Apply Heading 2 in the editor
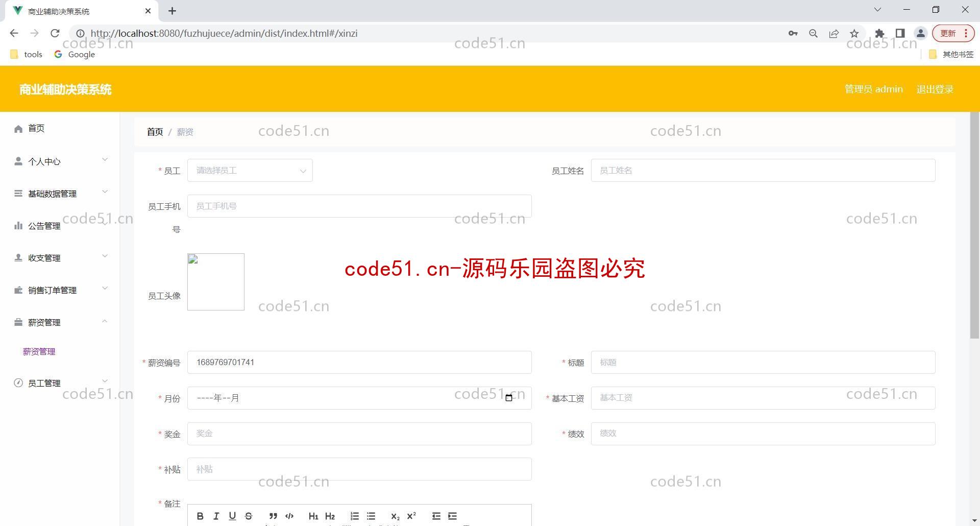Viewport: 980px width, 526px height. click(330, 516)
